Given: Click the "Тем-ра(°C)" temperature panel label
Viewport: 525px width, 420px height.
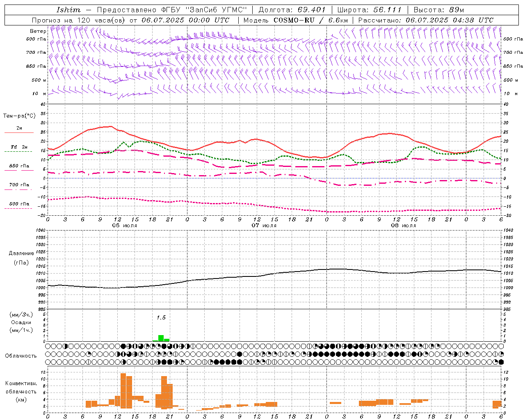Looking at the screenshot, I should [x=19, y=116].
